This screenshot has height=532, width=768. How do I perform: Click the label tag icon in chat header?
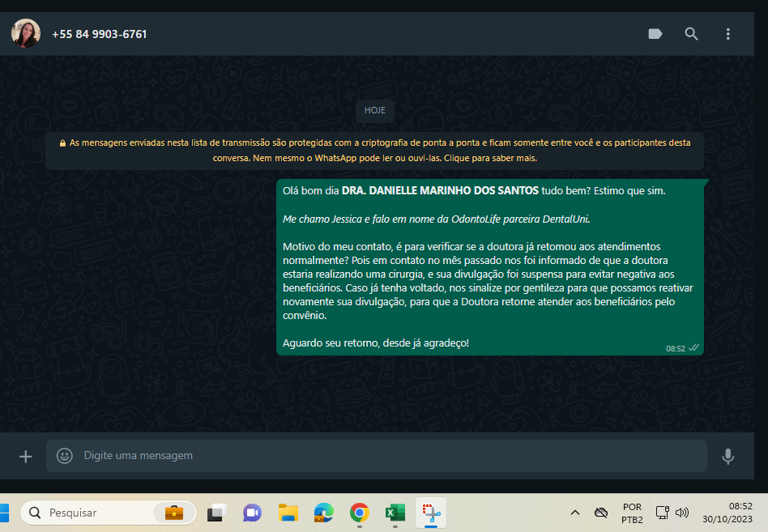(x=655, y=34)
